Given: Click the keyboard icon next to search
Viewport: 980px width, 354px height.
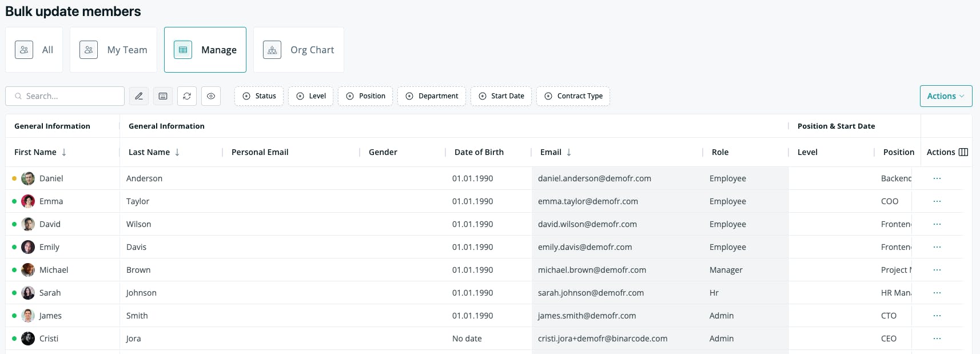Looking at the screenshot, I should [163, 96].
